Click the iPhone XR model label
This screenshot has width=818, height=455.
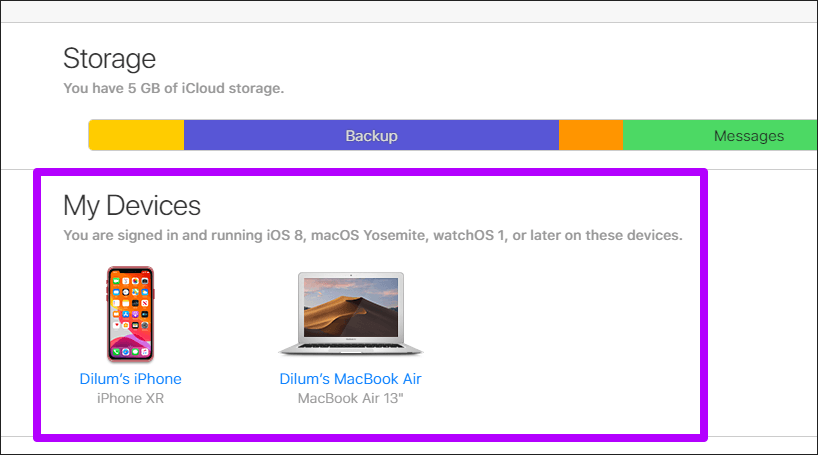click(130, 398)
